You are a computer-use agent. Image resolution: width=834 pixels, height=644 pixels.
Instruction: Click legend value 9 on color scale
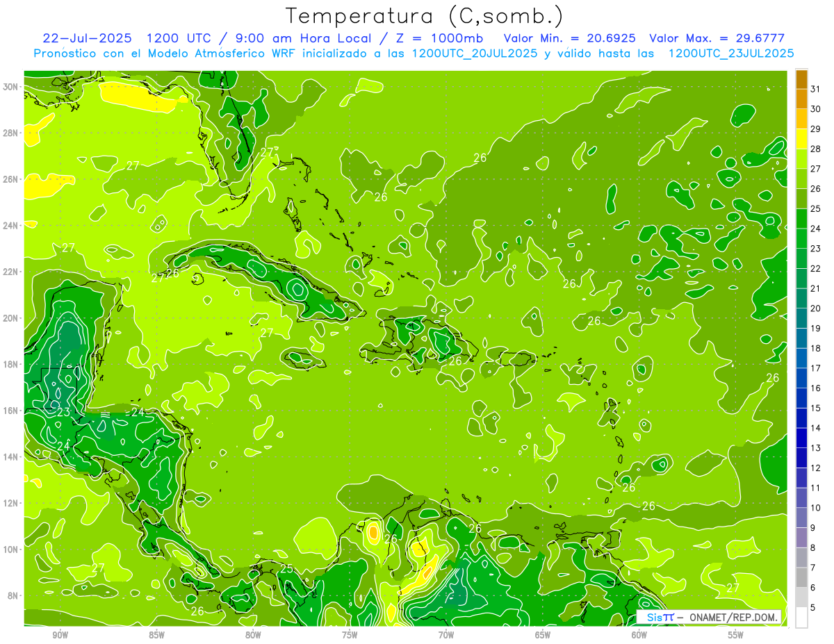(x=813, y=528)
